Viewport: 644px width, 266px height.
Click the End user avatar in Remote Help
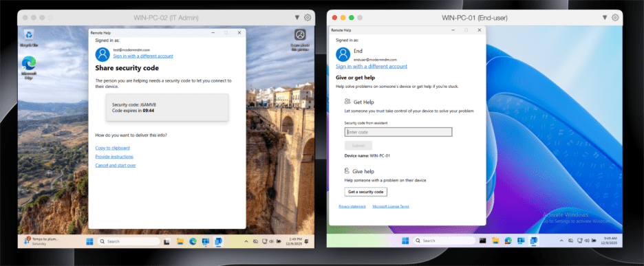coord(343,54)
